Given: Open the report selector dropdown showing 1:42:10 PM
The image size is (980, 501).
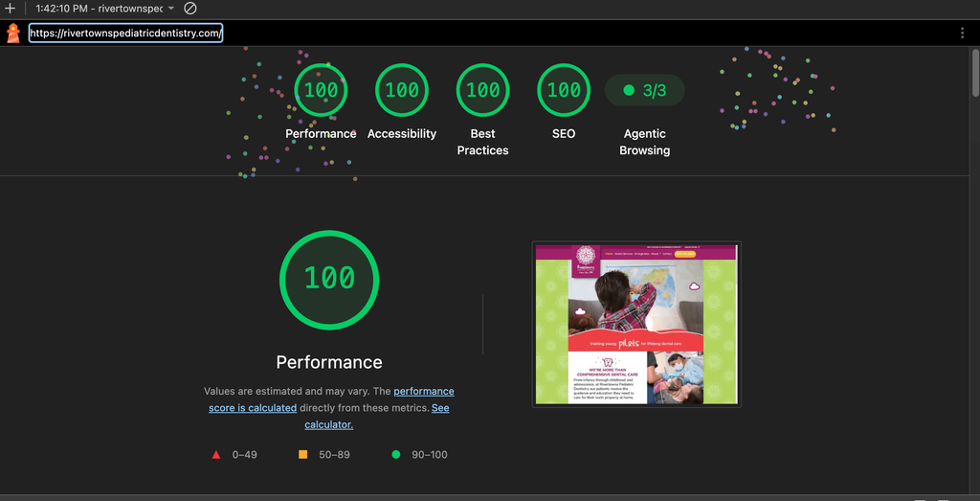Looking at the screenshot, I should [x=105, y=9].
